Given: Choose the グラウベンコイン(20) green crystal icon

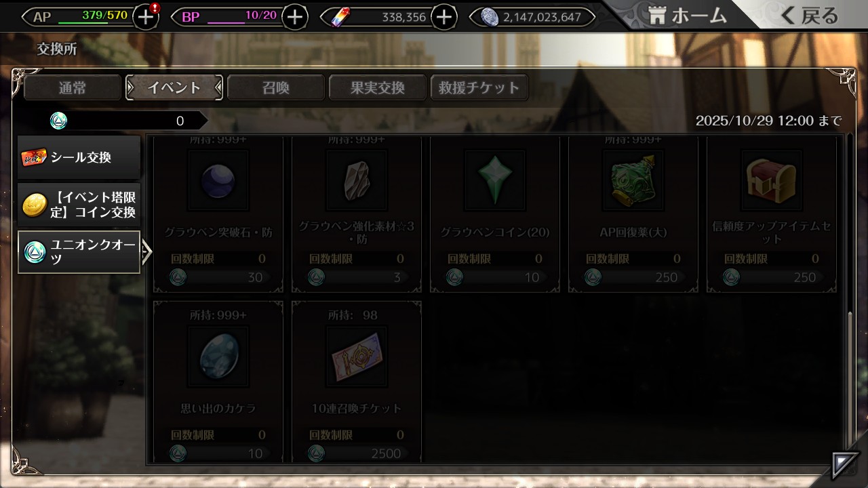Looking at the screenshot, I should (x=495, y=180).
